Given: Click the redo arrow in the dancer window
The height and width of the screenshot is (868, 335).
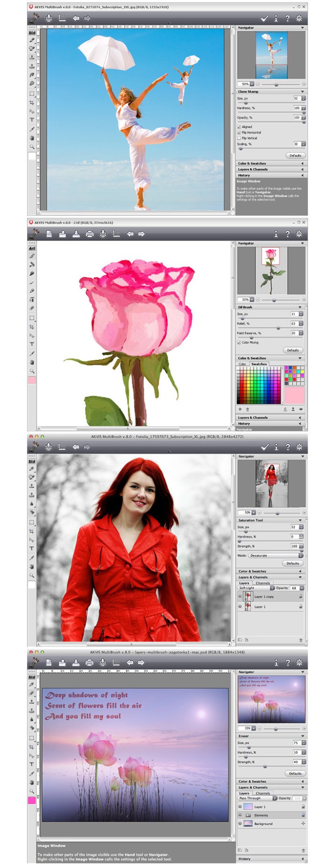Looking at the screenshot, I should [x=87, y=18].
